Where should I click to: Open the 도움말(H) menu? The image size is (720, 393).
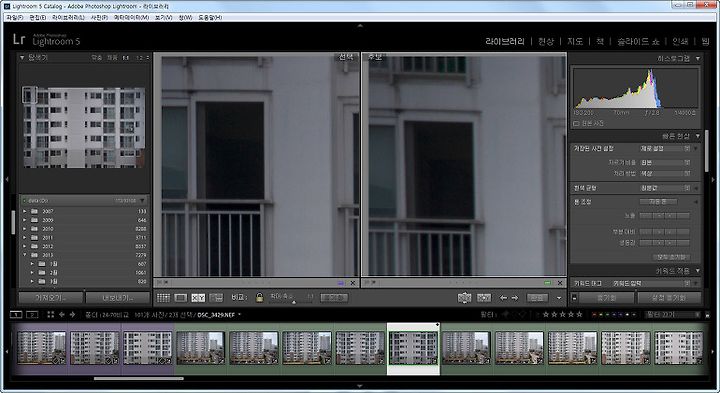pyautogui.click(x=210, y=17)
